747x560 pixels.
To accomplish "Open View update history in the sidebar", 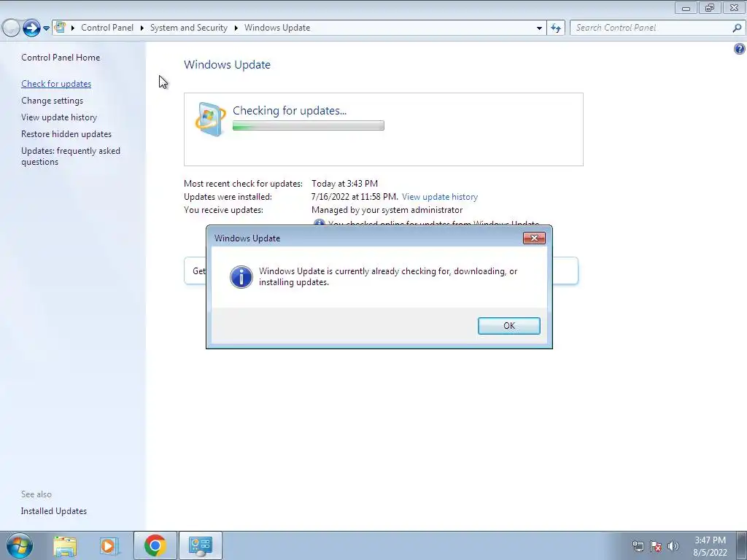I will click(59, 117).
